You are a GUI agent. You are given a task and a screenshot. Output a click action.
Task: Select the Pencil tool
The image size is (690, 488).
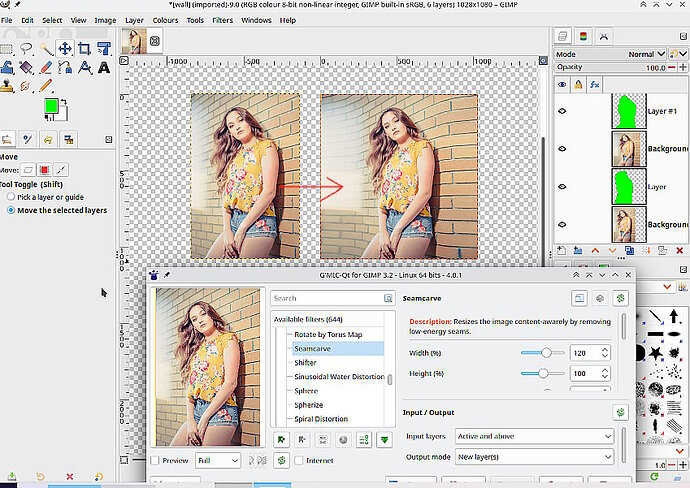point(45,85)
